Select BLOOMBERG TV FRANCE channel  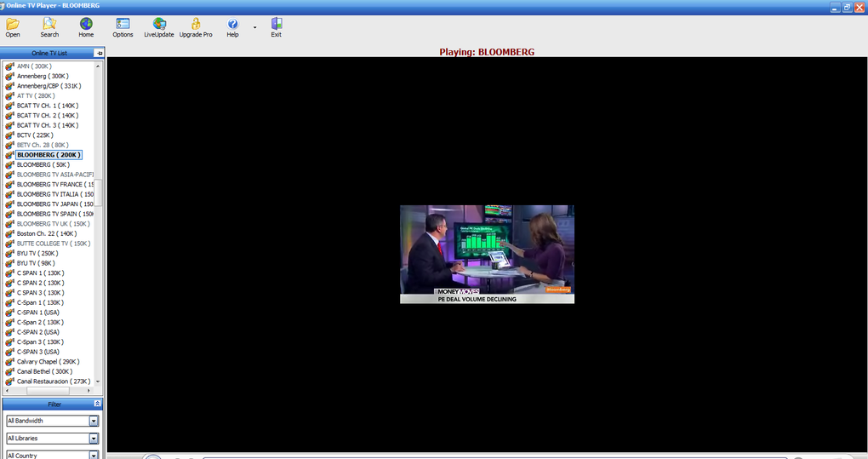54,185
